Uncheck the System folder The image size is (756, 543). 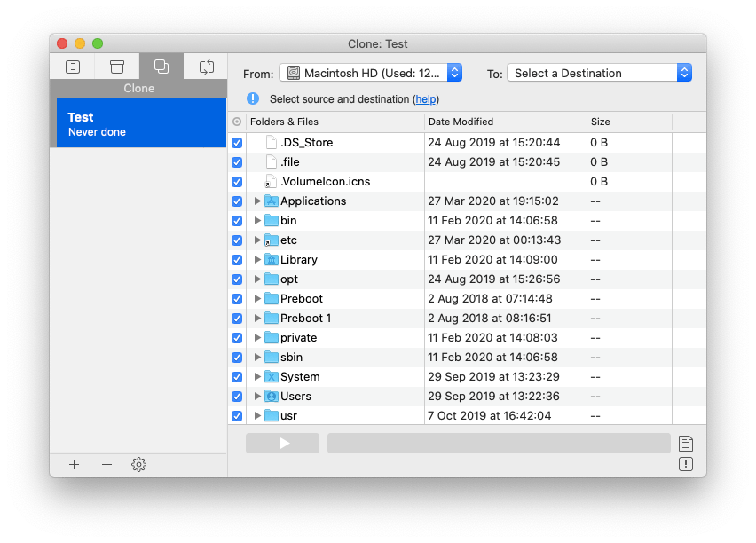coord(236,376)
